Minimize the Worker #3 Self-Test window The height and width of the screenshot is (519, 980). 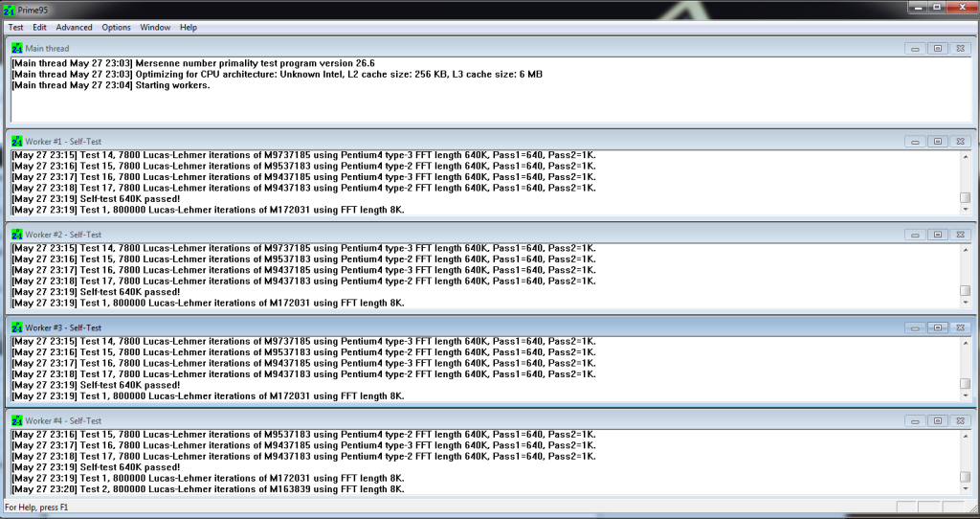click(x=915, y=327)
